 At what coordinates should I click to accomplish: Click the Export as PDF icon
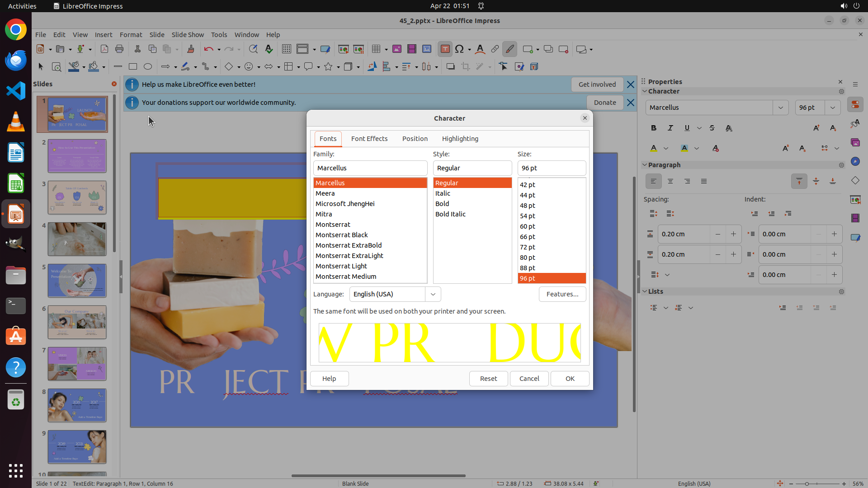coord(104,49)
